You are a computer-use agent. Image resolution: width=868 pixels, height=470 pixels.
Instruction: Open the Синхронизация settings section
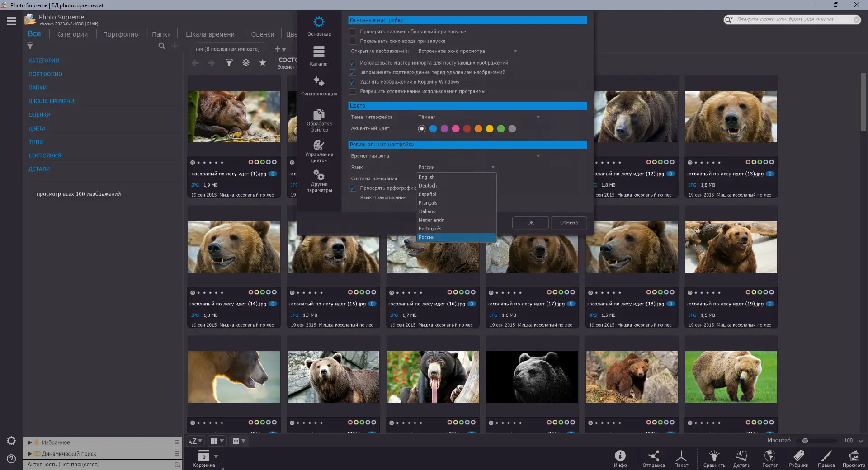(x=319, y=86)
